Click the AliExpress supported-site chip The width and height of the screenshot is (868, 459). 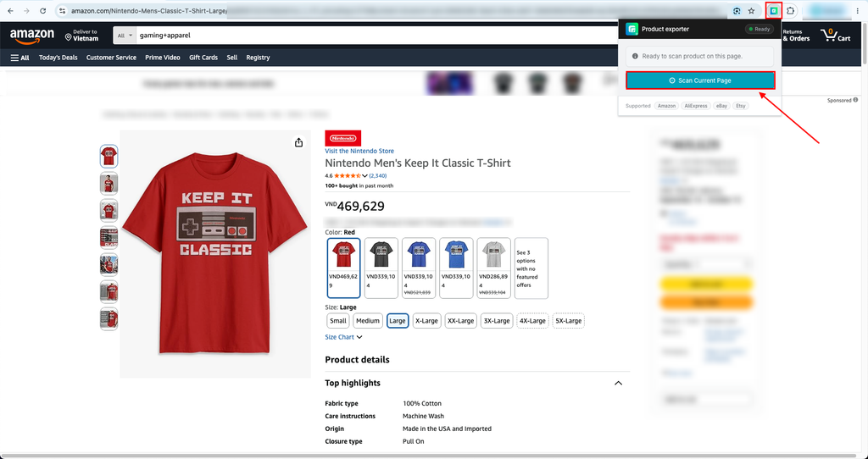[x=696, y=106]
